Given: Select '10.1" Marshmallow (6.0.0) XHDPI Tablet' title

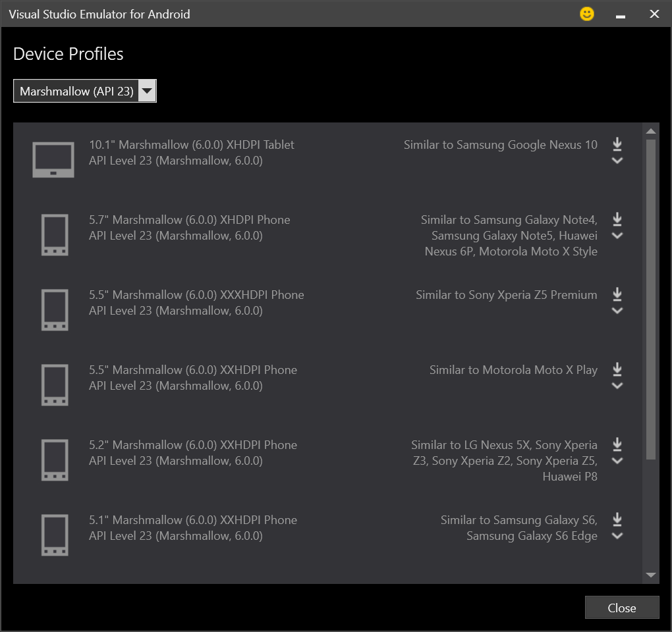Looking at the screenshot, I should (192, 145).
